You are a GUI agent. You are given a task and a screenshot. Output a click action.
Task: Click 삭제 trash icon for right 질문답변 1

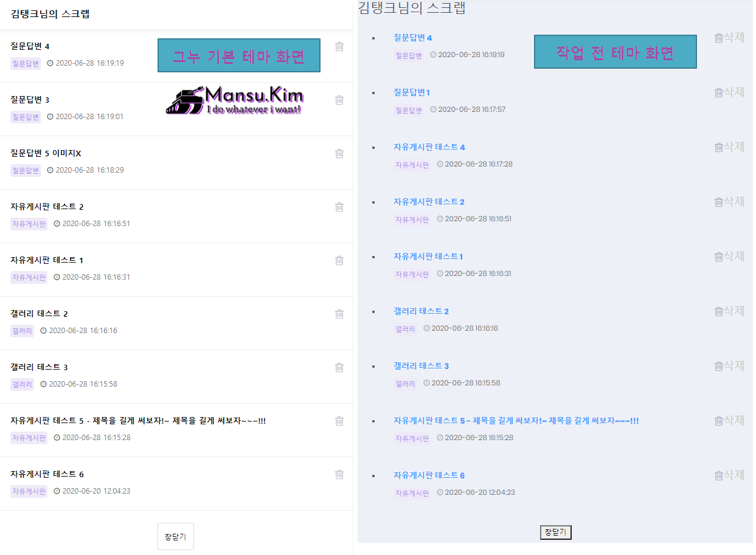pos(729,92)
